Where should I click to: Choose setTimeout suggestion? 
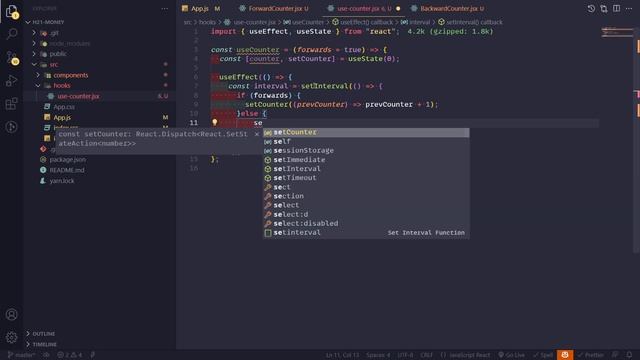pyautogui.click(x=366, y=178)
